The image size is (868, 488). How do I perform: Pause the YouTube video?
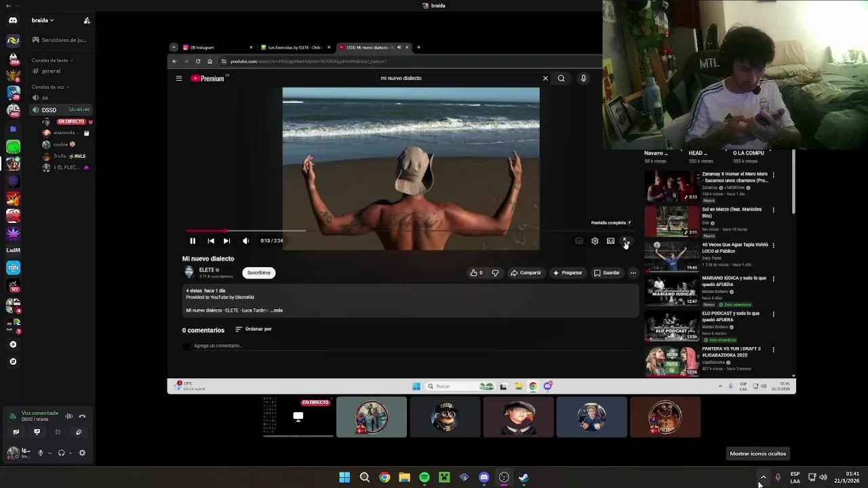193,241
